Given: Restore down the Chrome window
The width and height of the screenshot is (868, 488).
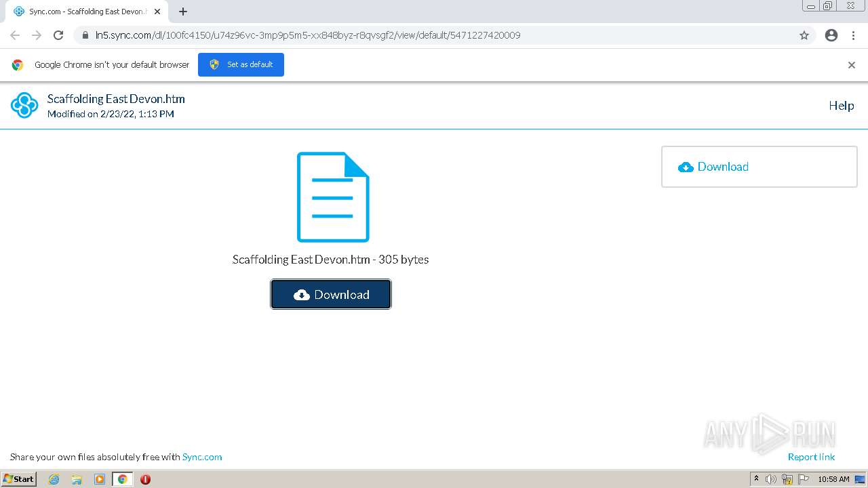Looking at the screenshot, I should point(828,6).
